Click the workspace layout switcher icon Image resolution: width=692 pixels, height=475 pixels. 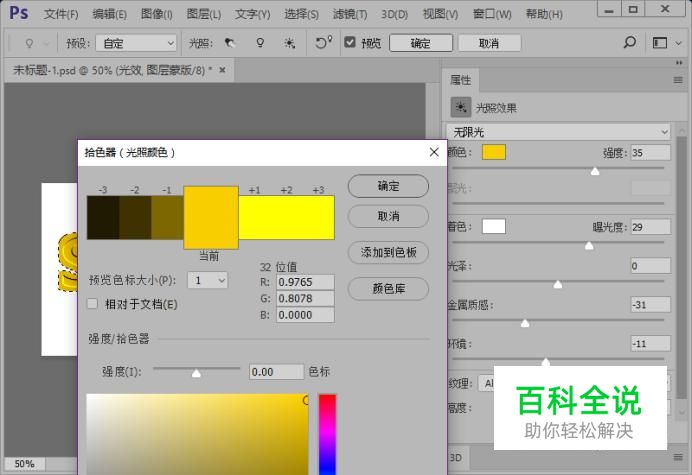click(x=660, y=43)
